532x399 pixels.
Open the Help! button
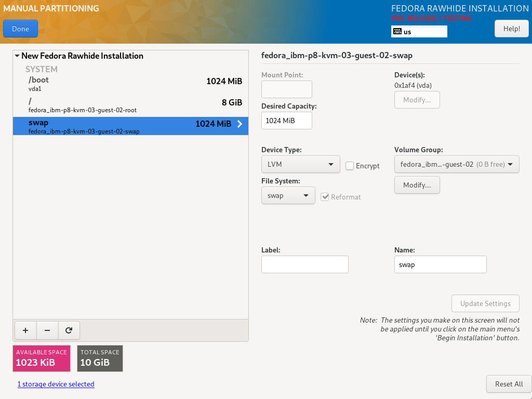pos(512,29)
